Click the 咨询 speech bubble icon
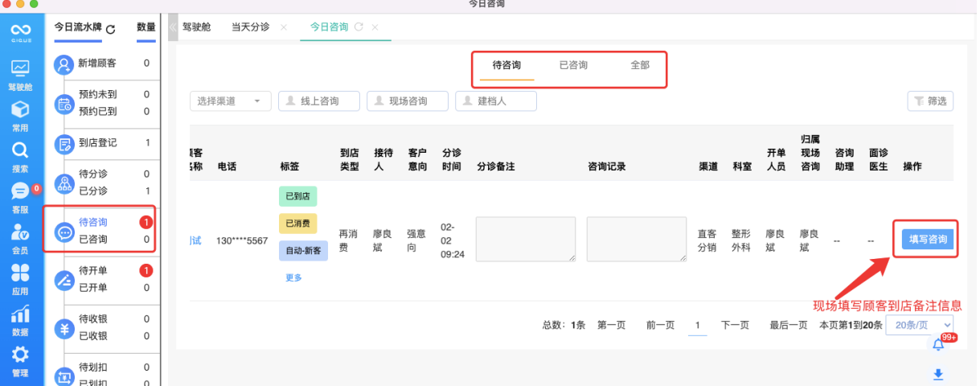 (64, 232)
